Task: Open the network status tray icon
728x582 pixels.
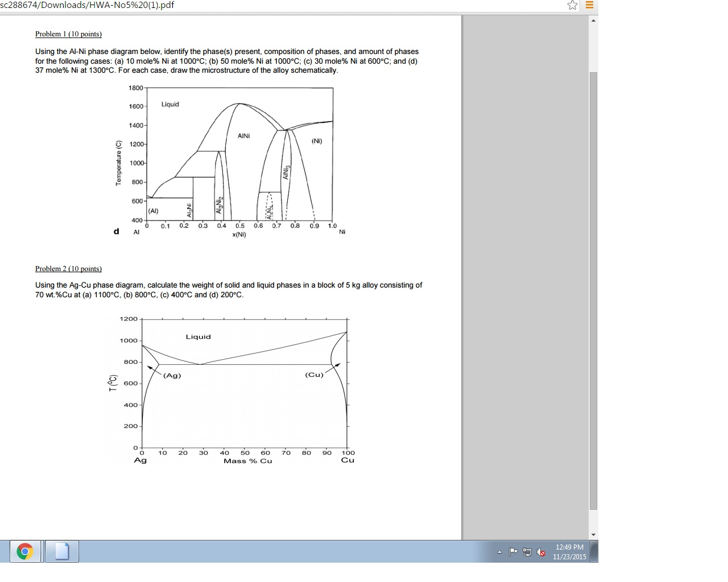Action: [527, 552]
